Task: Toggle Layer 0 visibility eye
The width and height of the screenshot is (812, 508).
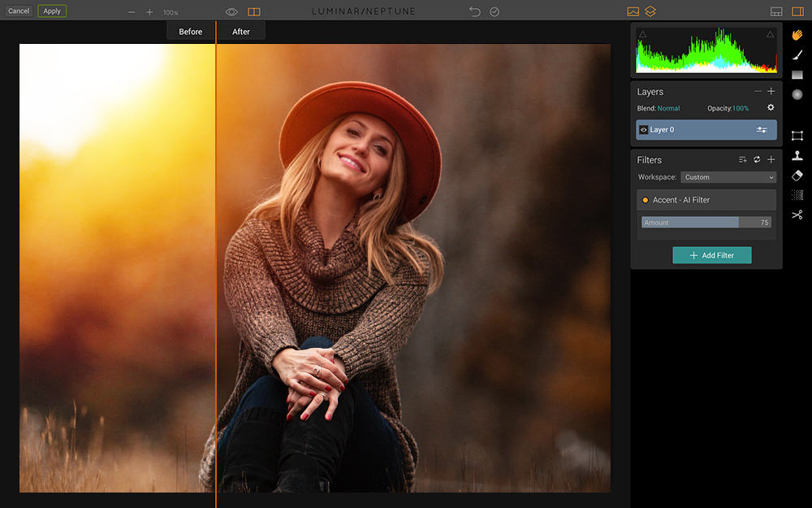Action: (x=644, y=130)
